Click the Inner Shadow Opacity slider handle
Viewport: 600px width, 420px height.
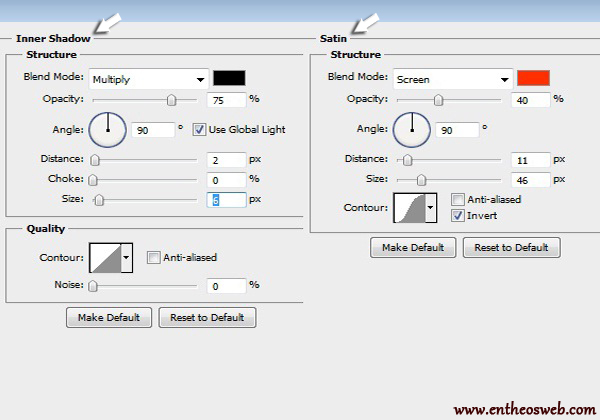172,99
